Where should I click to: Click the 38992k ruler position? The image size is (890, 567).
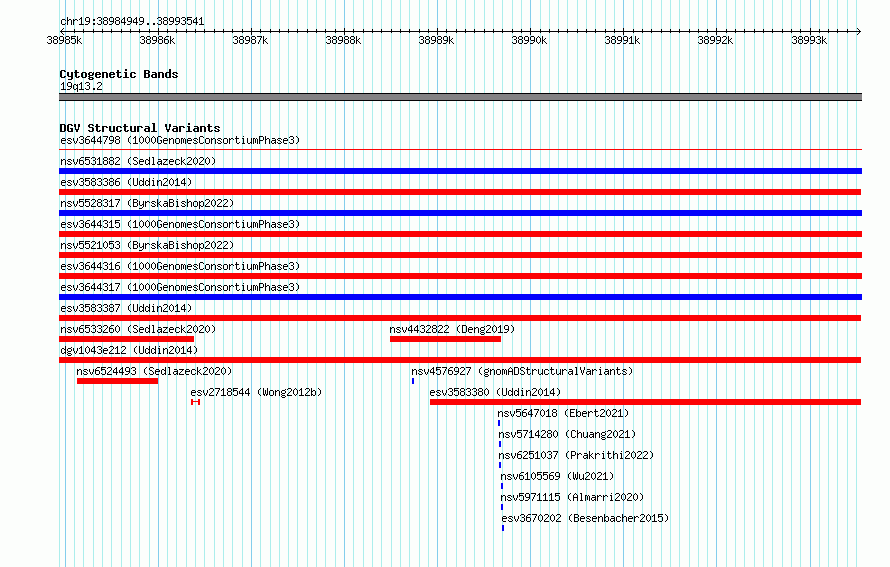pyautogui.click(x=715, y=40)
